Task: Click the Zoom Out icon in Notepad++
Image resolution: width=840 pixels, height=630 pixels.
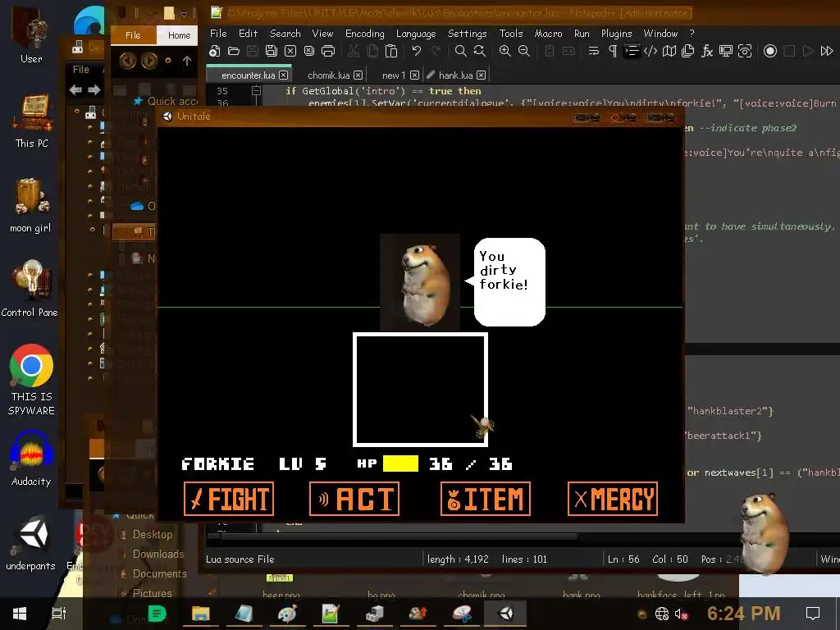Action: pyautogui.click(x=524, y=51)
